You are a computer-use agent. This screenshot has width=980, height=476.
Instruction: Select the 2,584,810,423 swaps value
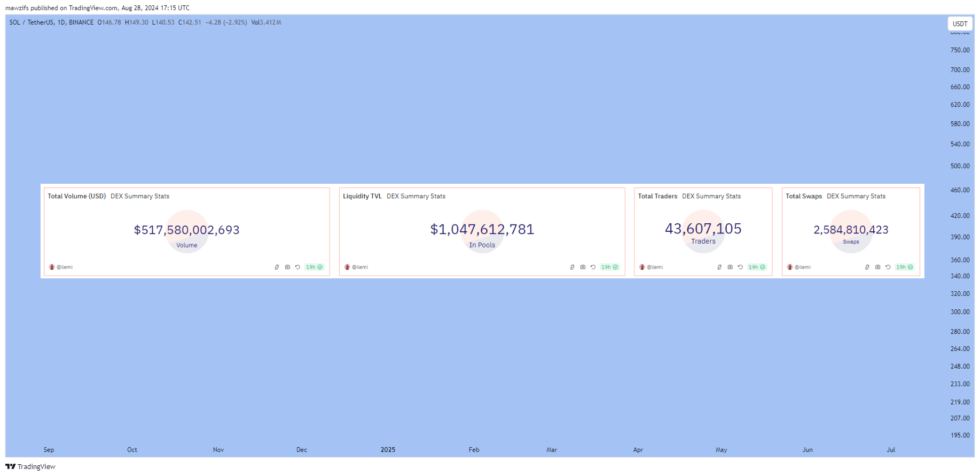pyautogui.click(x=851, y=230)
